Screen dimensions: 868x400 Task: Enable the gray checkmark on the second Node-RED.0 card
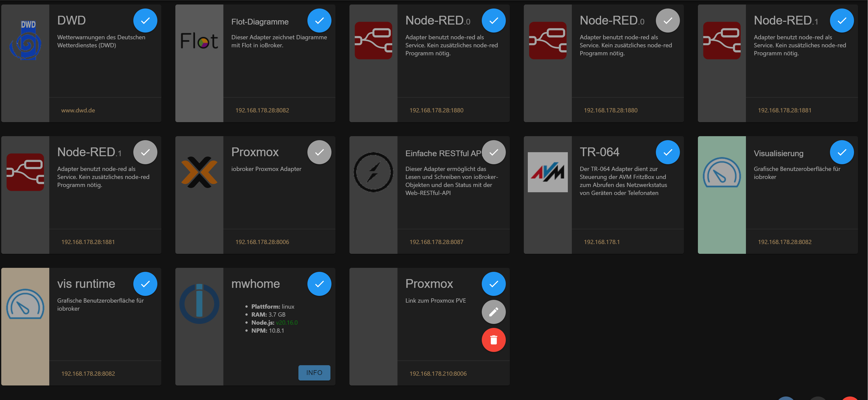(x=668, y=21)
